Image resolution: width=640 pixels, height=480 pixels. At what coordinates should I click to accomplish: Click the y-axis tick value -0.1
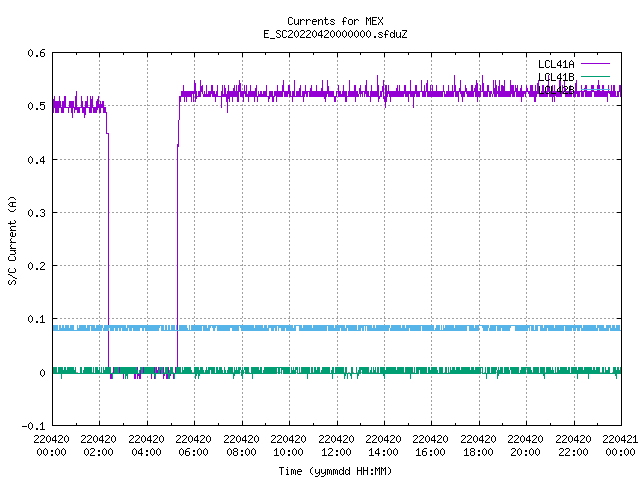[x=33, y=426]
